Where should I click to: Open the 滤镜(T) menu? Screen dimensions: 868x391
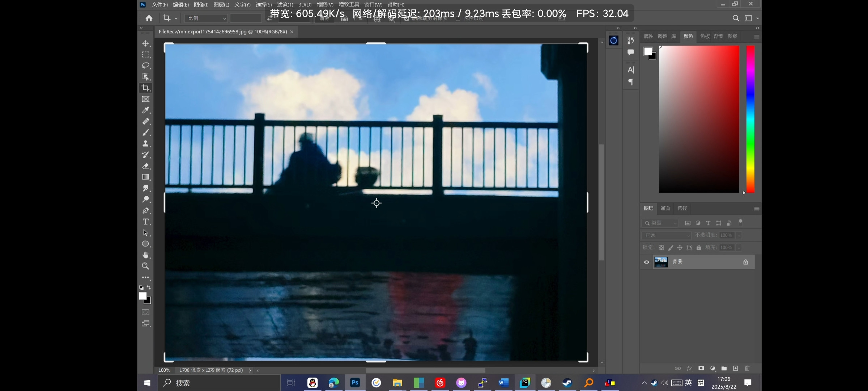pyautogui.click(x=285, y=5)
